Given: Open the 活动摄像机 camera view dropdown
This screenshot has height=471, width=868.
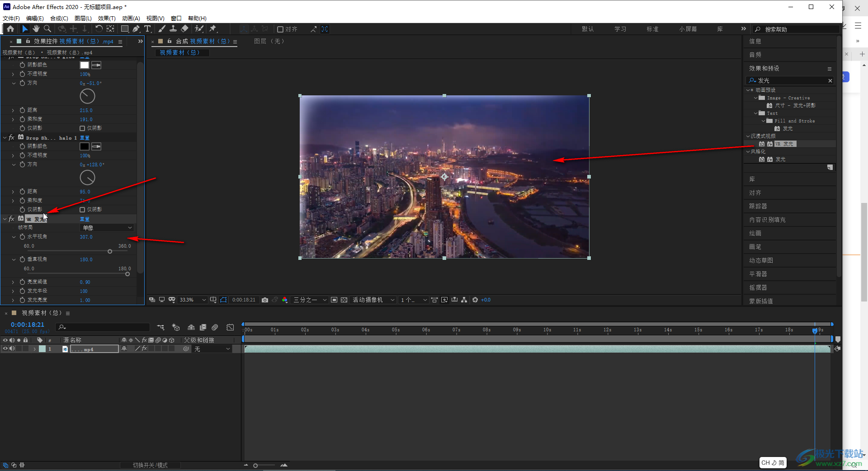Looking at the screenshot, I should tap(373, 300).
